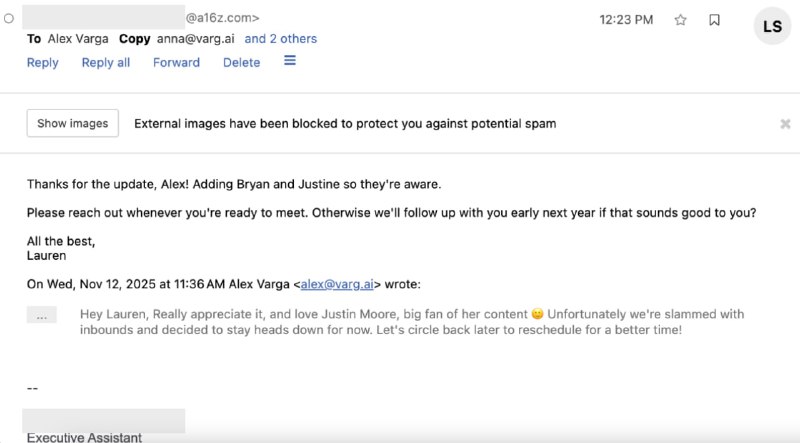Click the bookmark flag icon

714,19
